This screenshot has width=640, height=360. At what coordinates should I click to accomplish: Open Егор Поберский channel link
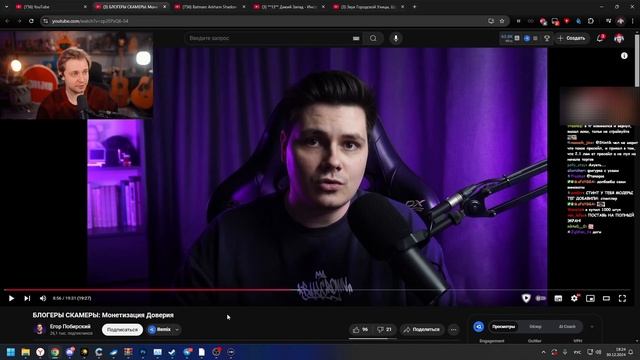point(70,327)
